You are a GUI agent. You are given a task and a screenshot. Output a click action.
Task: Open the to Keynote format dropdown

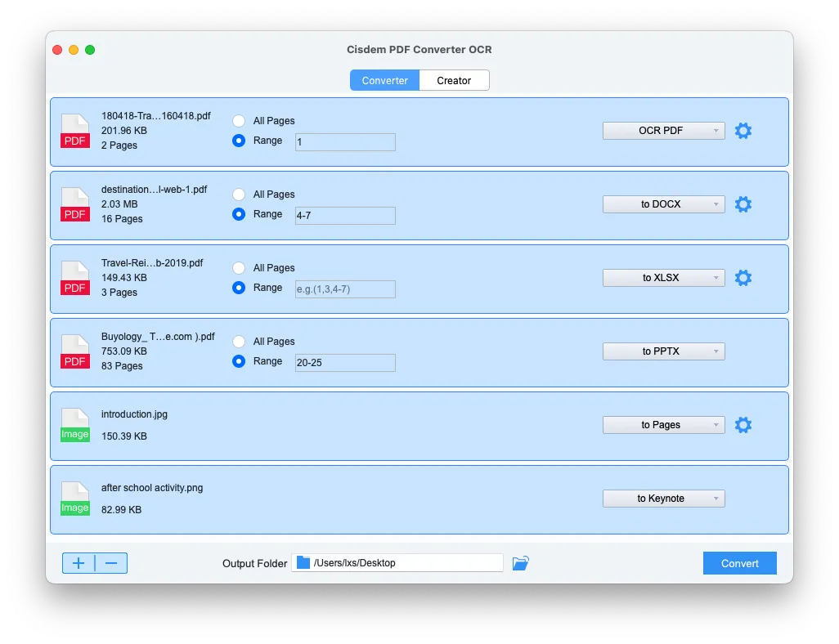click(663, 499)
